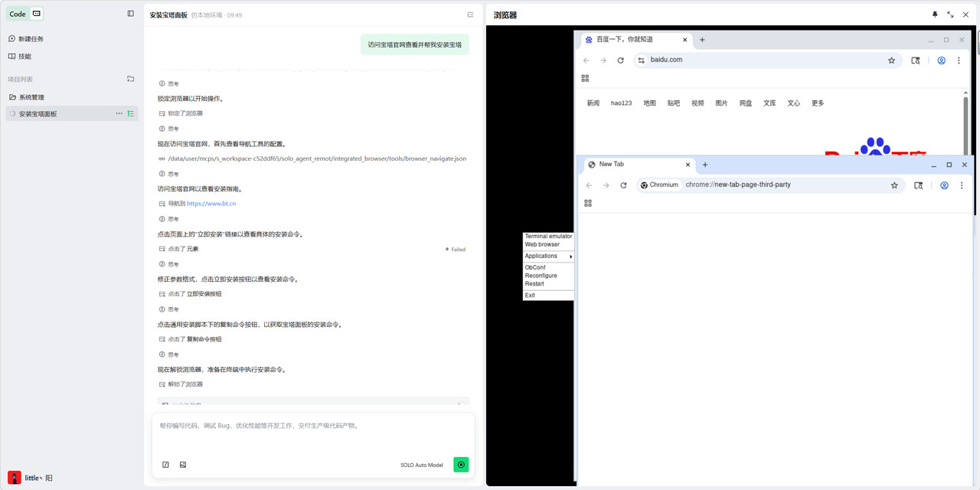
Task: Open Baidu 文心 link
Action: click(794, 103)
